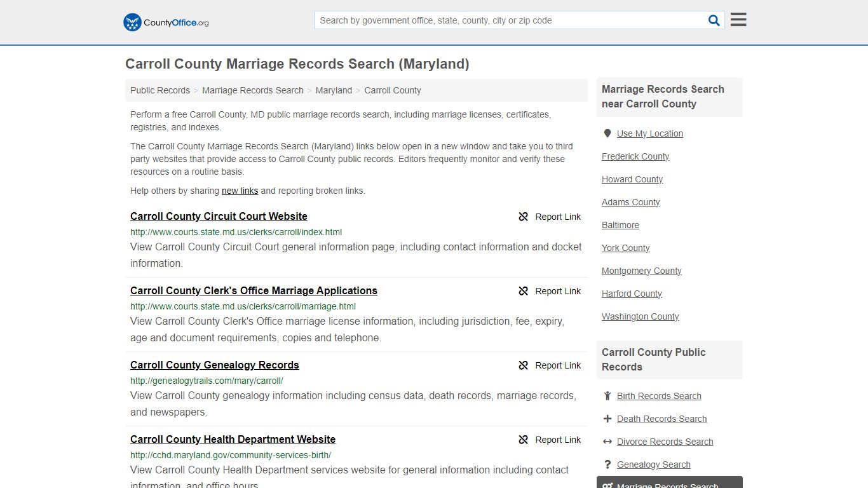This screenshot has height=488, width=868.
Task: Open York County nearby link
Action: tap(626, 248)
